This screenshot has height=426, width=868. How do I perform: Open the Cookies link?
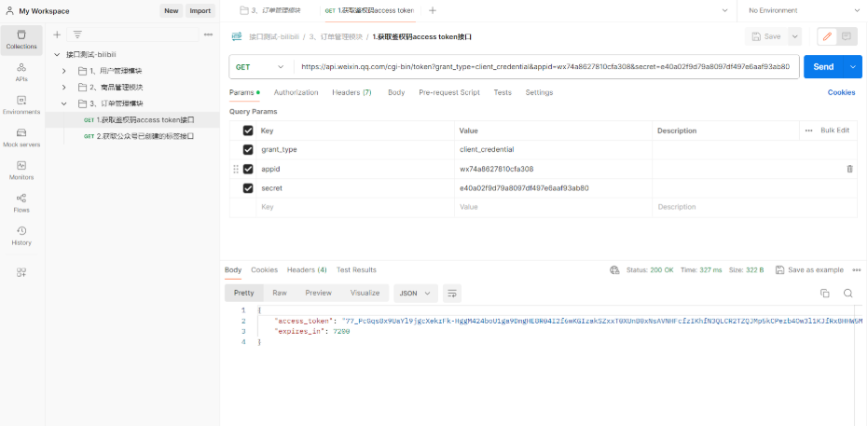click(x=841, y=92)
